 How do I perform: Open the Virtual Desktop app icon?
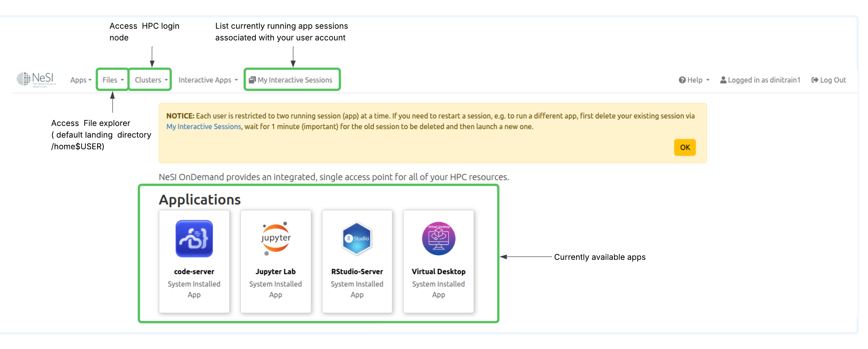(438, 239)
